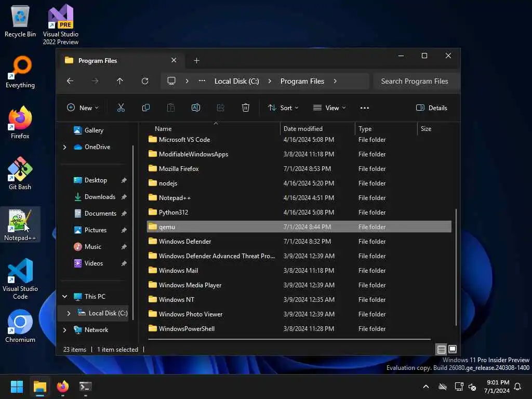Click the Delete trash icon
Viewport: 532px width, 399px height.
pyautogui.click(x=246, y=108)
